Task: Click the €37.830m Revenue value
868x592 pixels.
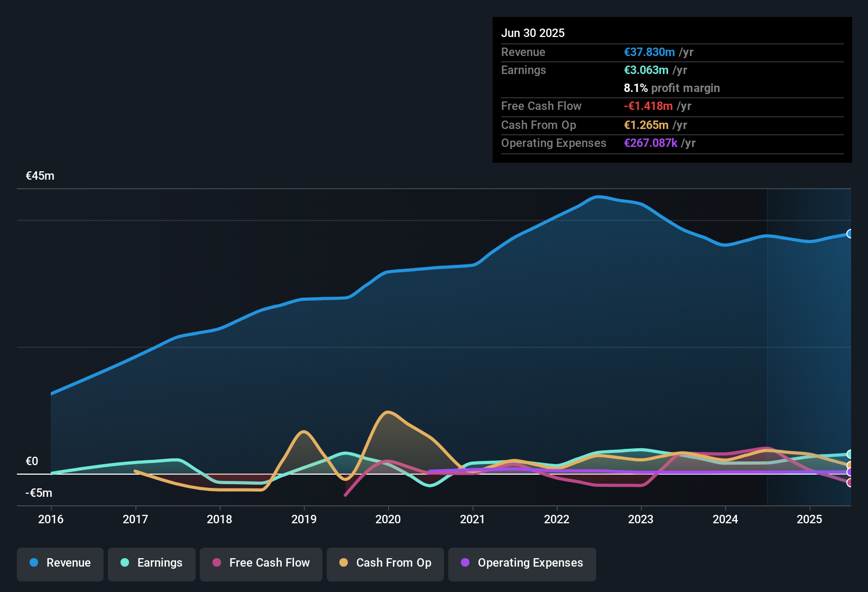Action: click(649, 52)
